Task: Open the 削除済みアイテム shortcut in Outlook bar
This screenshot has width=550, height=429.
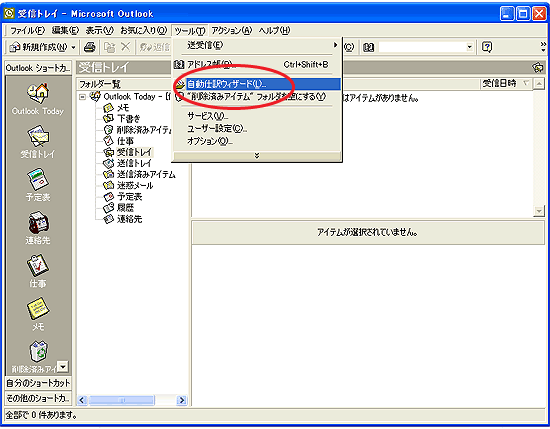Action: pyautogui.click(x=38, y=352)
